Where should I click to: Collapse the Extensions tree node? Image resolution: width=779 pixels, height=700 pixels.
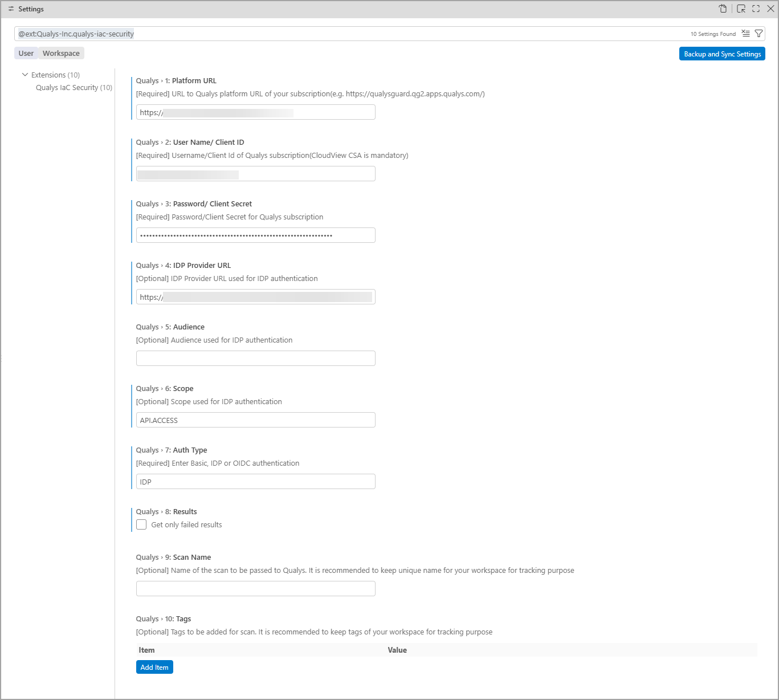[x=25, y=75]
